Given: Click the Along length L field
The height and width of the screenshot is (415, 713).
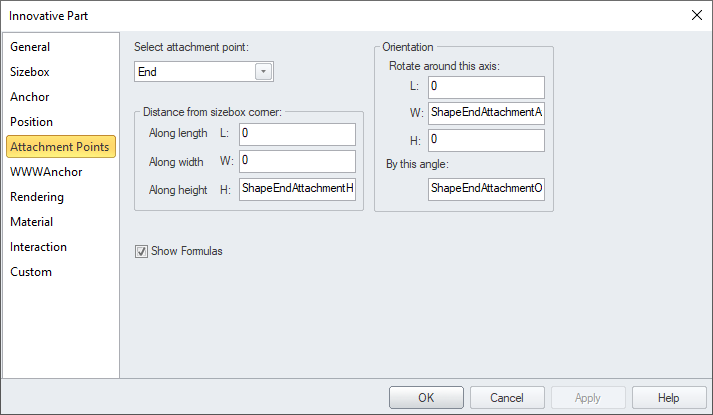Looking at the screenshot, I should pos(297,134).
